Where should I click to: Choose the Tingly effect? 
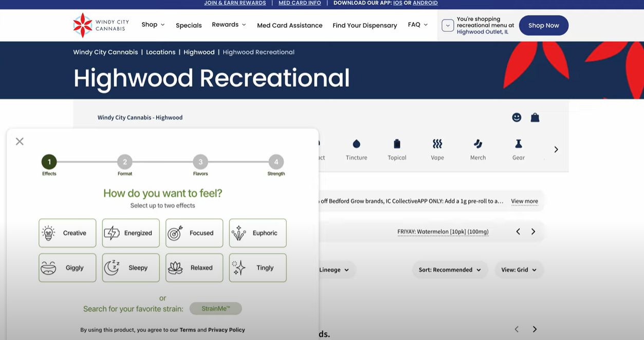pyautogui.click(x=257, y=268)
